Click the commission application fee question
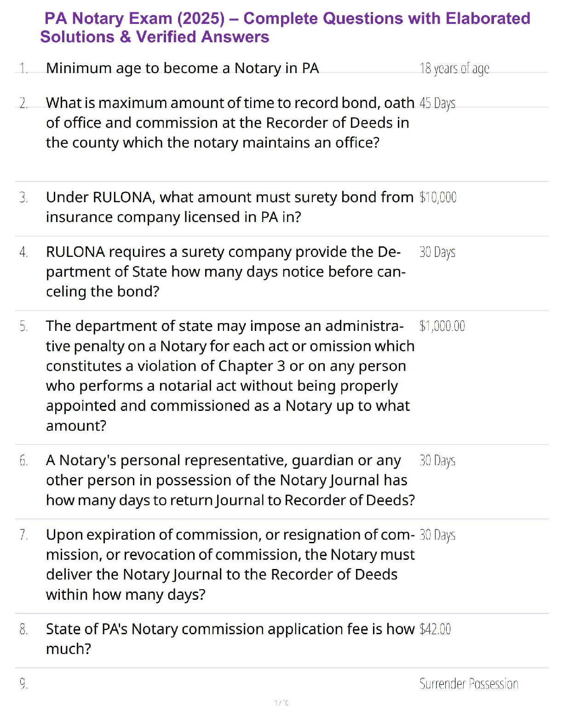Image resolution: width=563 pixels, height=728 pixels. tap(229, 638)
